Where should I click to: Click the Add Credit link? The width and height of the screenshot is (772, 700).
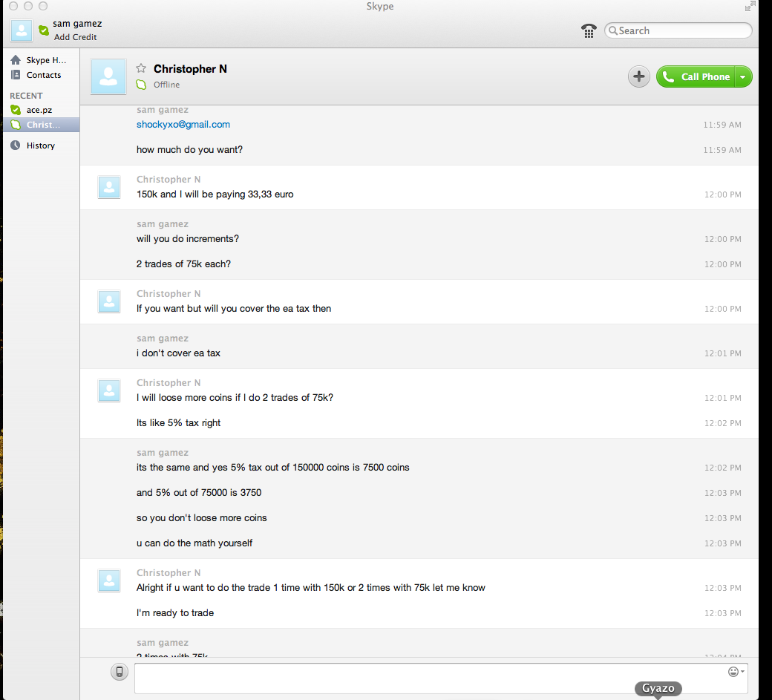(75, 37)
